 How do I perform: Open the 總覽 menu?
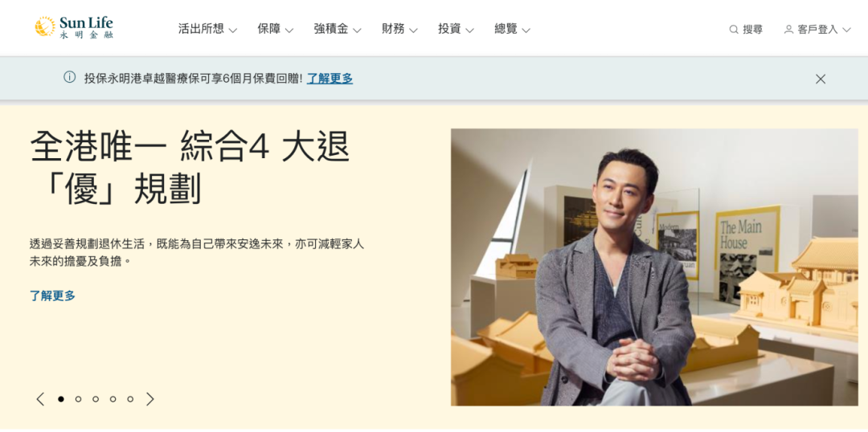(x=512, y=30)
